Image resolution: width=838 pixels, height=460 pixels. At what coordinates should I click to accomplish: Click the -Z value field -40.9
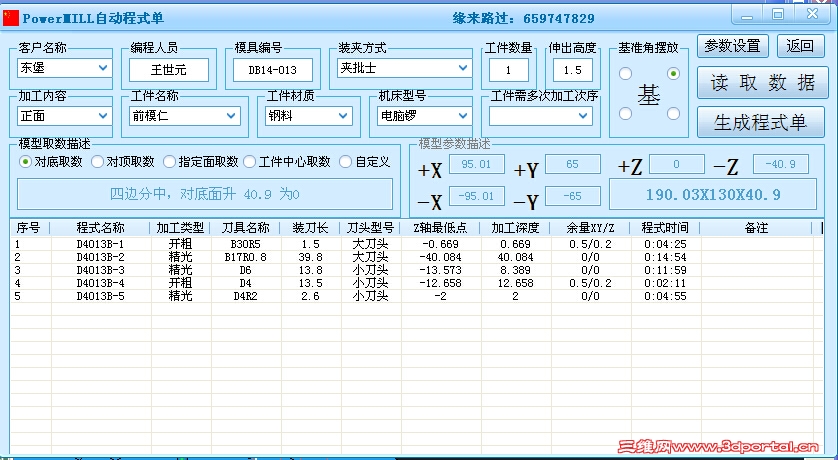pyautogui.click(x=781, y=164)
